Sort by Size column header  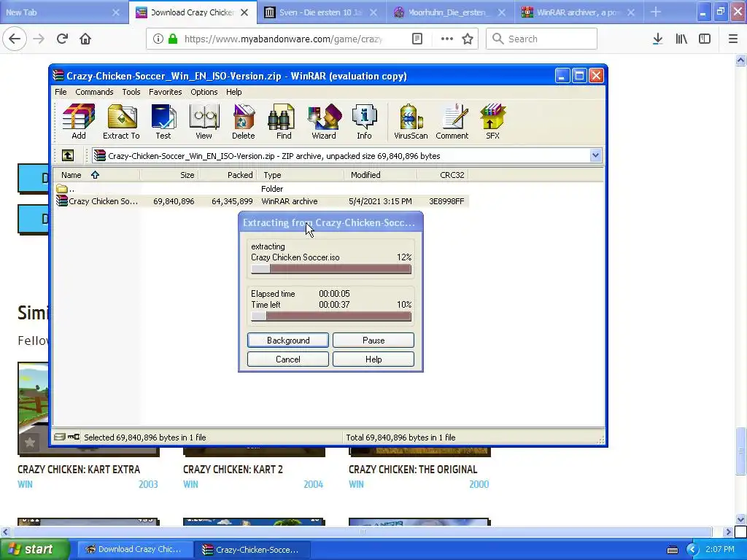(169, 175)
